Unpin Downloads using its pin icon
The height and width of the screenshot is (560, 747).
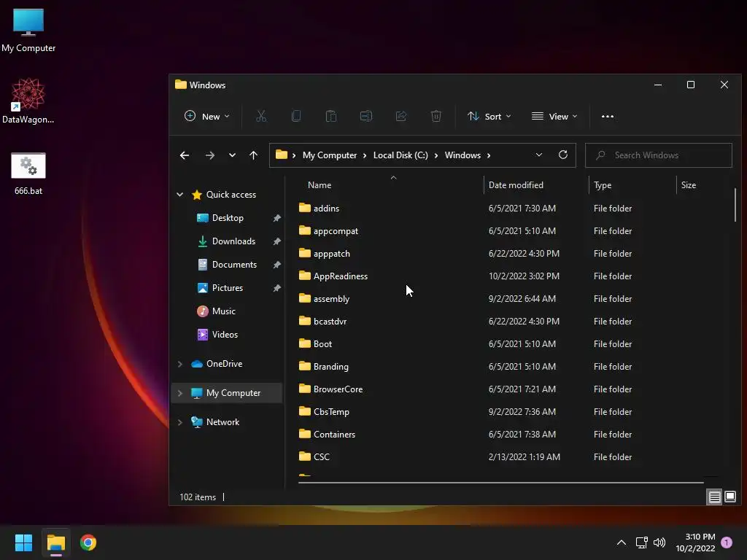(276, 241)
